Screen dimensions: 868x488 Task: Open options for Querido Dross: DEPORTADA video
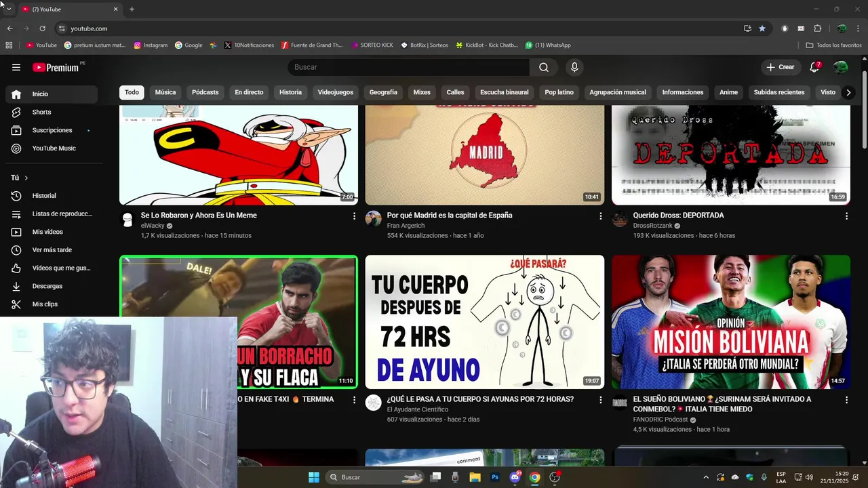(846, 216)
